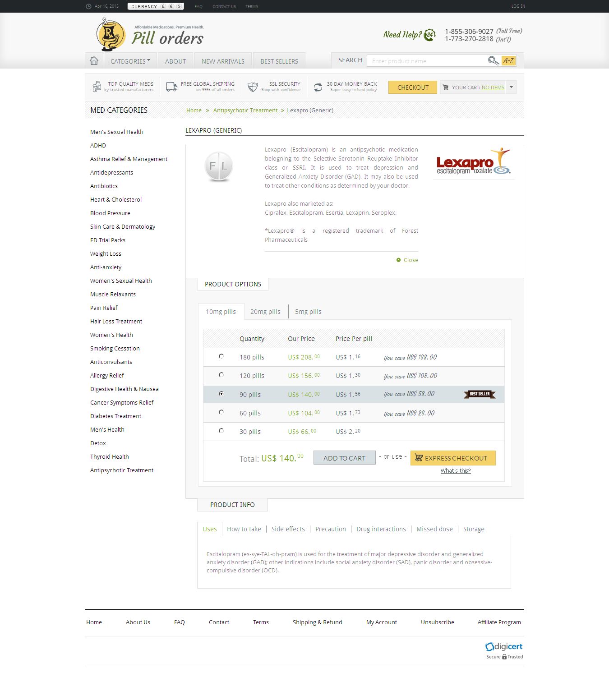Viewport: 609px width, 700px height.
Task: Click the money back refund arrows icon
Action: (x=318, y=87)
